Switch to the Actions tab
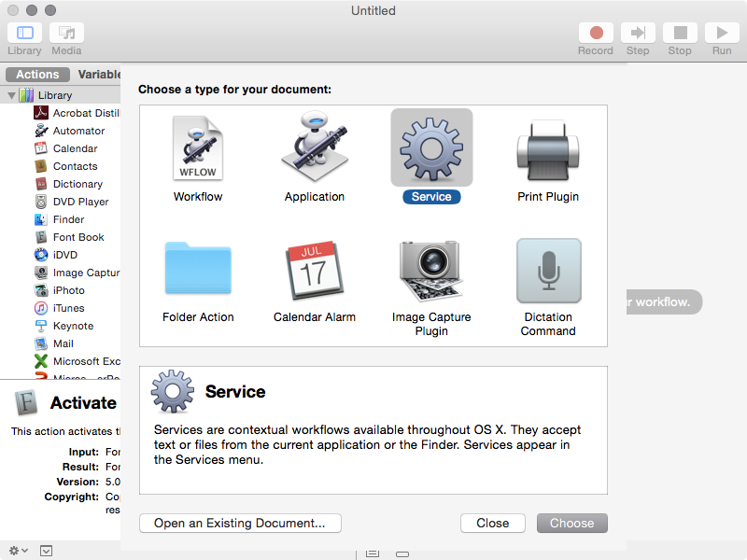Screen dimensions: 747x560 pos(37,75)
